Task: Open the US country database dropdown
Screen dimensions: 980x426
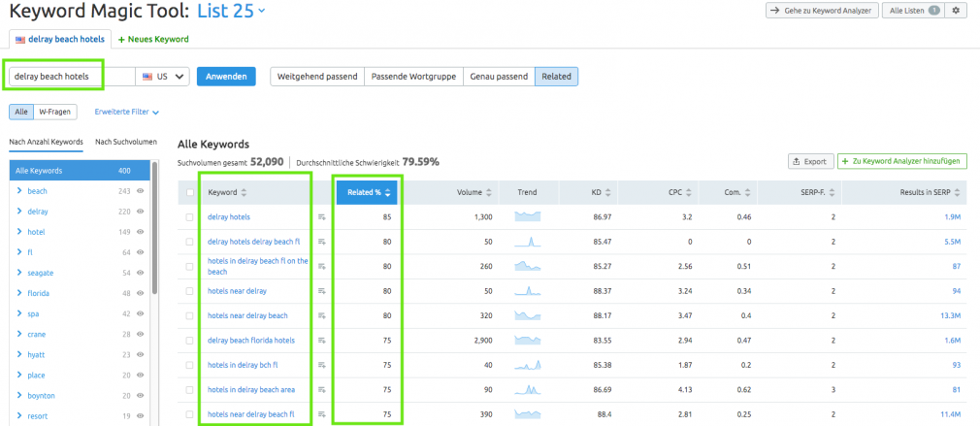Action: 162,77
